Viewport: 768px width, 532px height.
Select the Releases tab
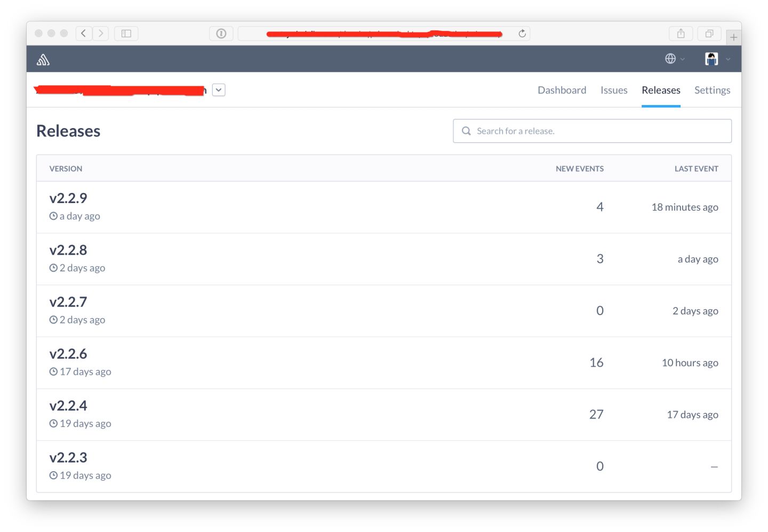pyautogui.click(x=661, y=90)
